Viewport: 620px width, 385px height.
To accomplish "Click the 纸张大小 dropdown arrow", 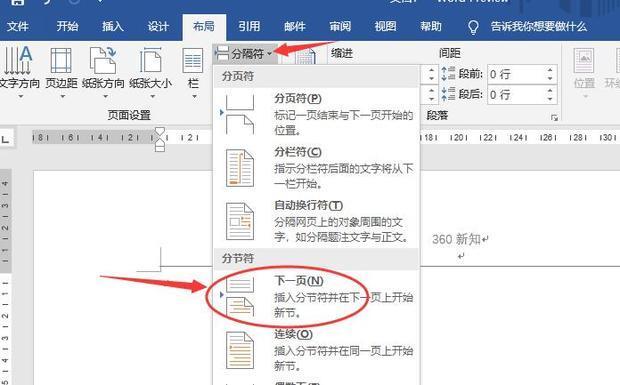I will [x=152, y=96].
